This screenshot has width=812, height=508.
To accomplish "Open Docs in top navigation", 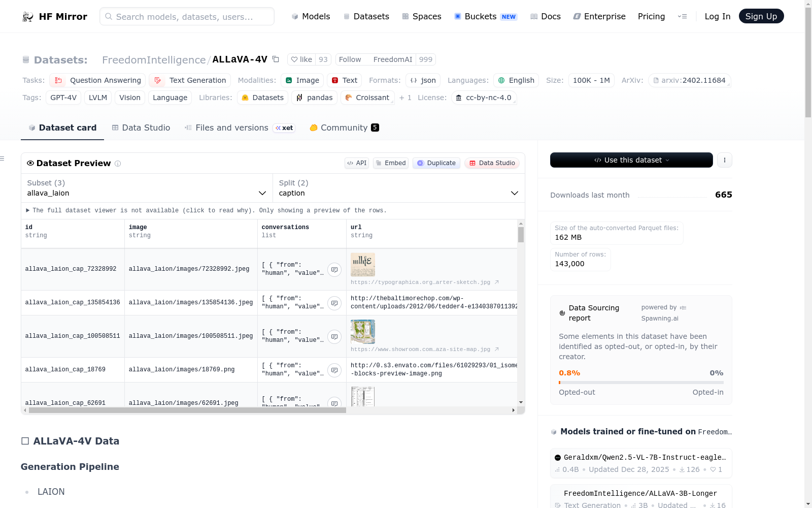I will (x=545, y=16).
